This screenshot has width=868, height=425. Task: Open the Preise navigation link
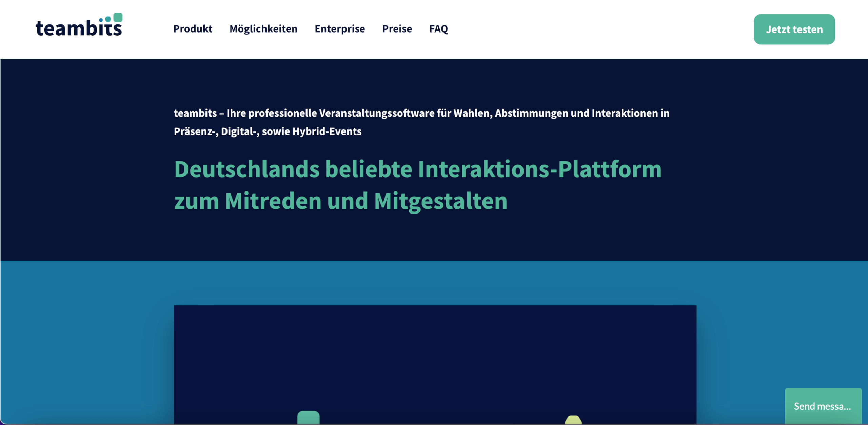[x=397, y=29]
